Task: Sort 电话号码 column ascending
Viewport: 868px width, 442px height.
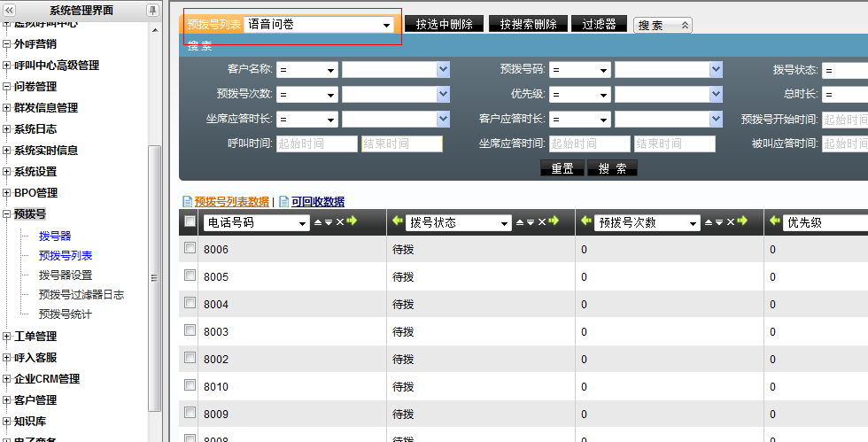Action: (x=318, y=222)
